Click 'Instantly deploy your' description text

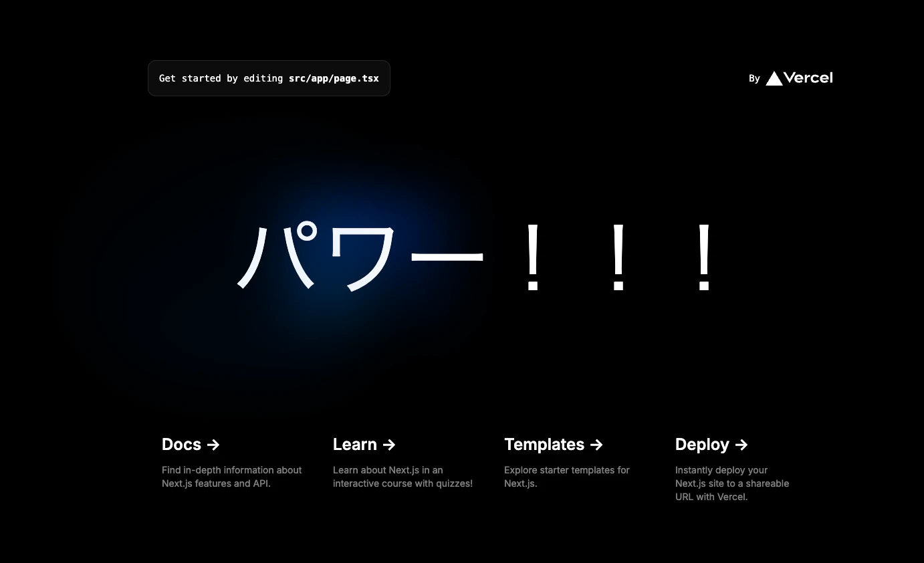[x=721, y=470]
